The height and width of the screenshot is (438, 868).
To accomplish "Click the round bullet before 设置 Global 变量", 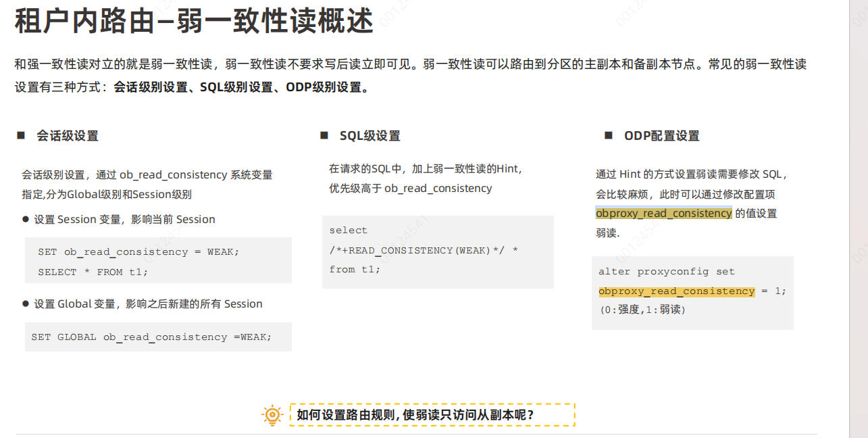I will click(x=26, y=304).
